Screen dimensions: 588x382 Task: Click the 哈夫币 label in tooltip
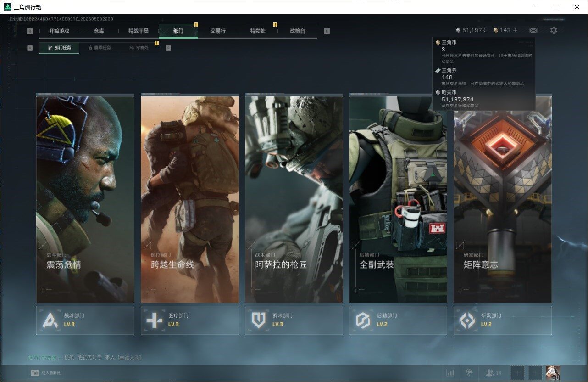pos(449,92)
